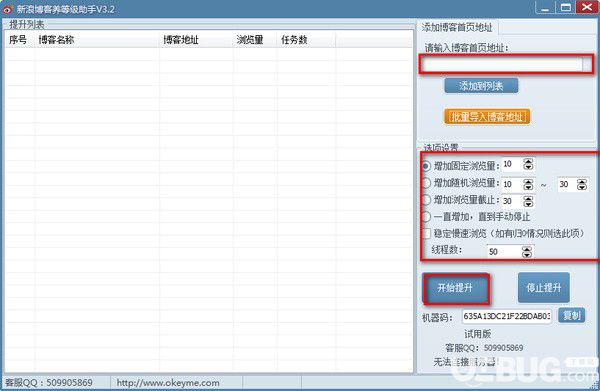Click the 添加到列表 button
600x391 pixels.
(x=481, y=86)
